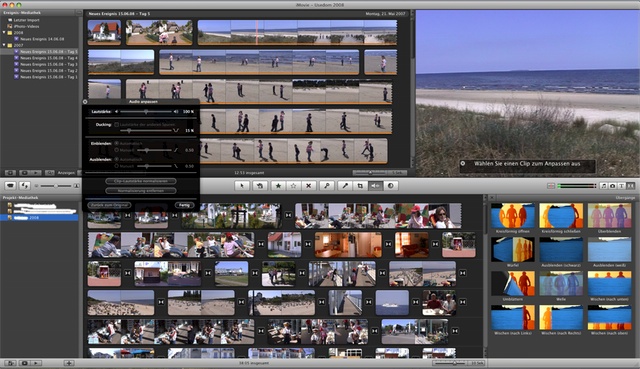Image resolution: width=640 pixels, height=369 pixels.
Task: Click the house clip in event browser
Action: coord(104,32)
